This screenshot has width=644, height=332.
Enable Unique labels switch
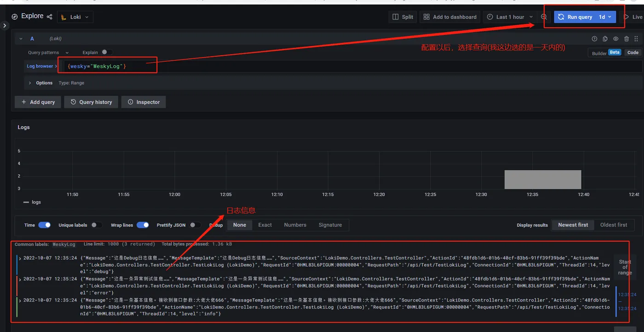[x=96, y=225]
